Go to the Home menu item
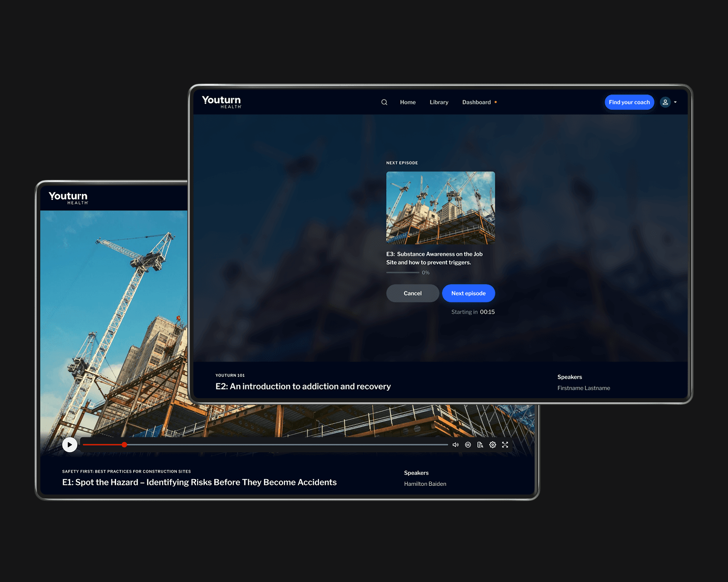Viewport: 728px width, 582px height. 408,102
